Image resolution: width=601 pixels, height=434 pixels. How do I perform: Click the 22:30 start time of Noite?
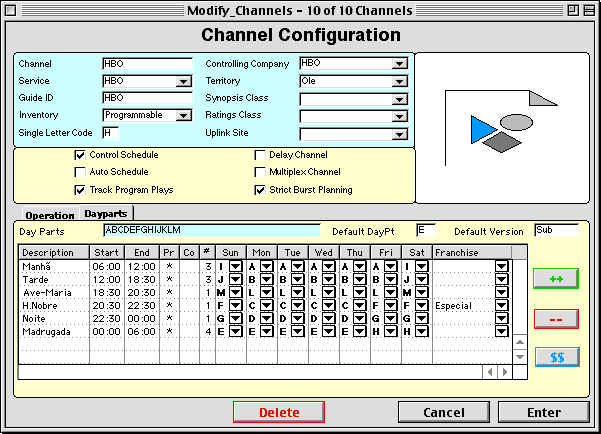pyautogui.click(x=107, y=319)
